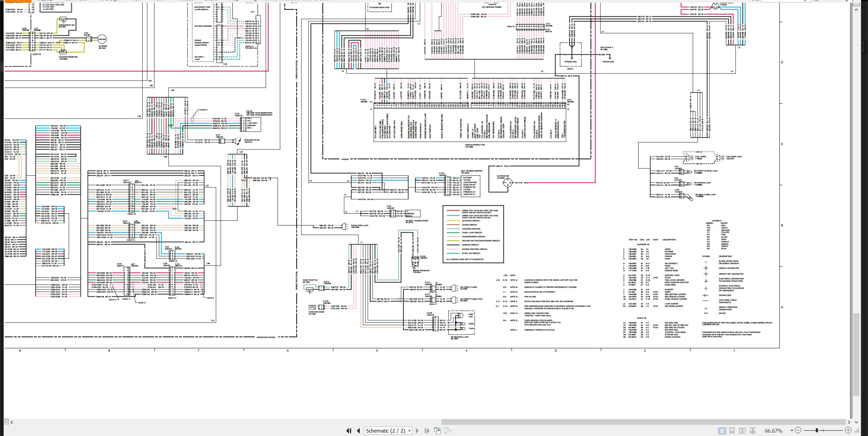The height and width of the screenshot is (436, 868).
Task: Click the BELT TENSION BUFFER label
Action: point(471,171)
